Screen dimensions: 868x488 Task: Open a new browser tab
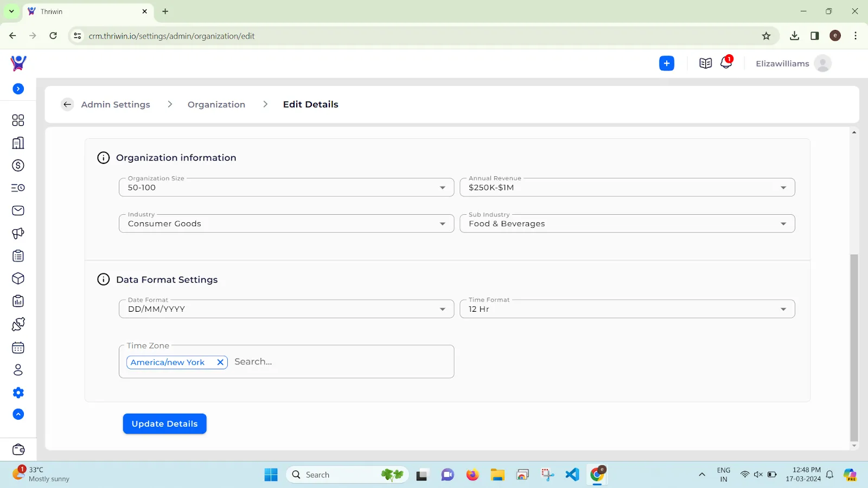coord(165,11)
